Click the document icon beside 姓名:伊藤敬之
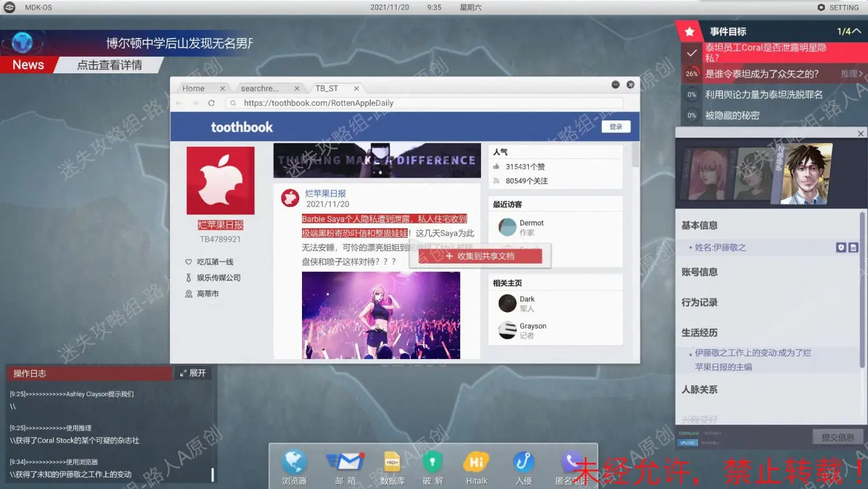 [x=853, y=248]
